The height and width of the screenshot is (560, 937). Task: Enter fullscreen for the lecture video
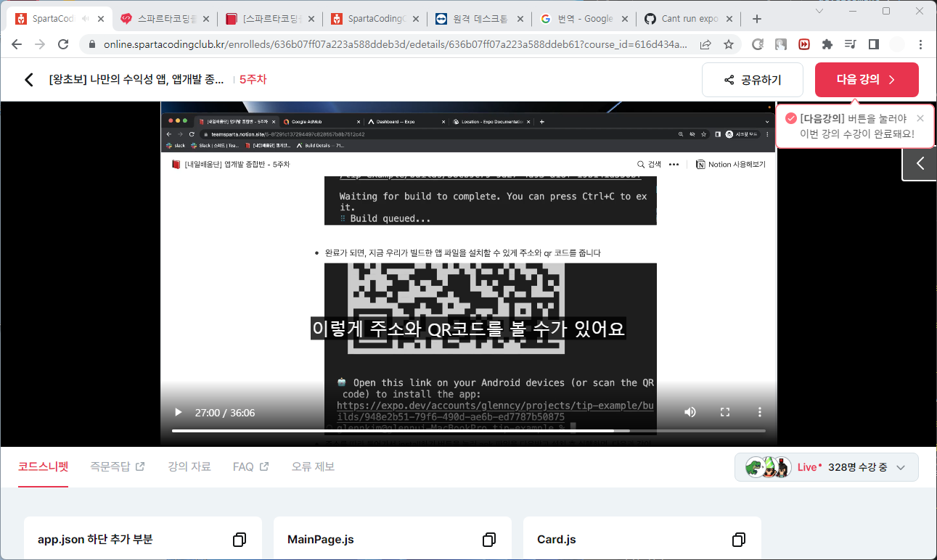coord(724,412)
